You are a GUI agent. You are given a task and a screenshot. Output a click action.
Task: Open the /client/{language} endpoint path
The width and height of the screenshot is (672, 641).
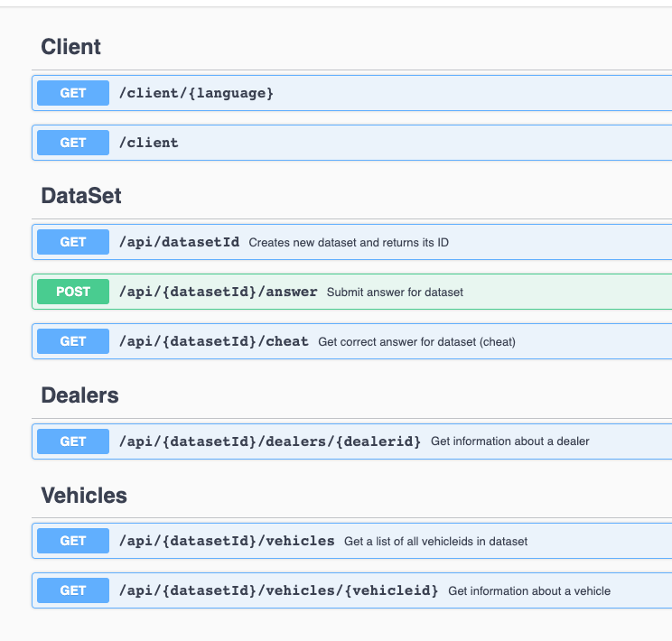click(x=196, y=93)
